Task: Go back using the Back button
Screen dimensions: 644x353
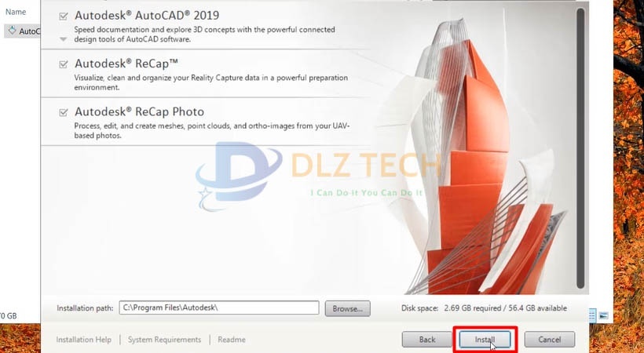Action: pos(427,340)
